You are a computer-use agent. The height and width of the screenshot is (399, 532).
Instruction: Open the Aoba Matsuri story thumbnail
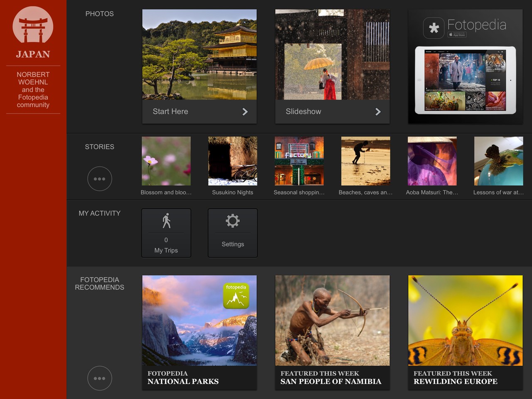pos(432,161)
